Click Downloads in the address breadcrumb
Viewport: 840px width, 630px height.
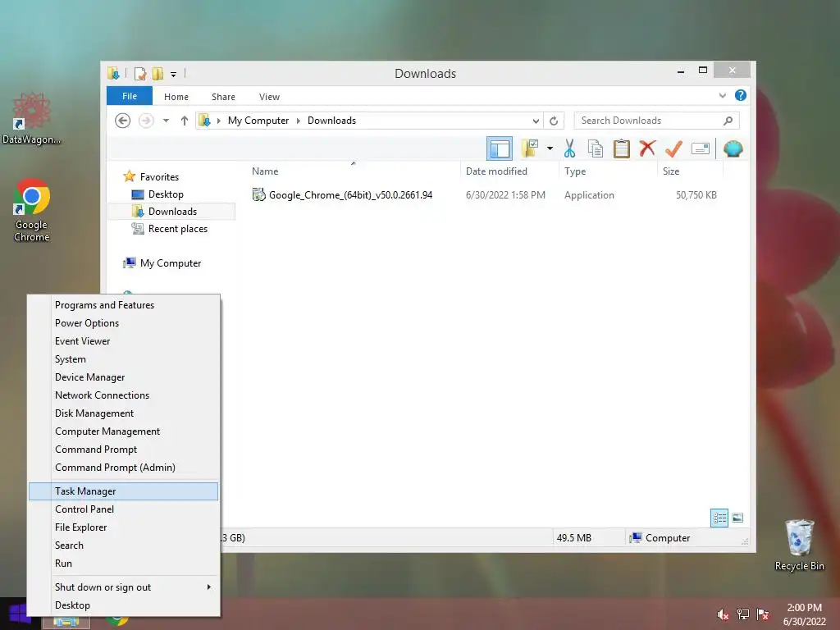pos(331,121)
